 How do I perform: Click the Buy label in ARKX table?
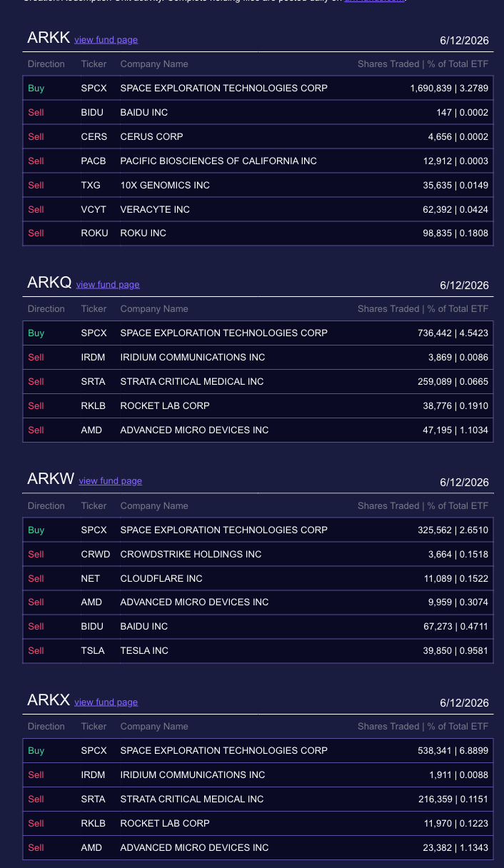pos(36,751)
